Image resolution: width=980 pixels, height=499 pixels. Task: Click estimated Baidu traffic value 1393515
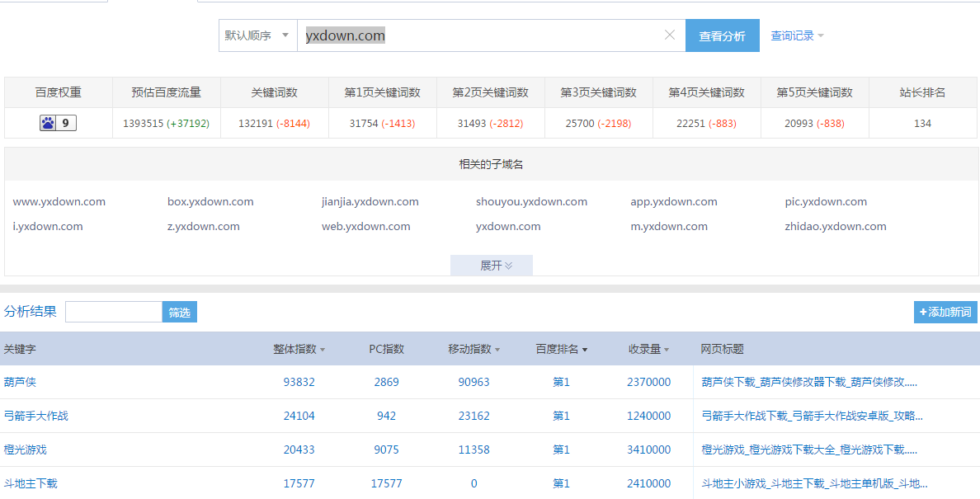[x=144, y=124]
